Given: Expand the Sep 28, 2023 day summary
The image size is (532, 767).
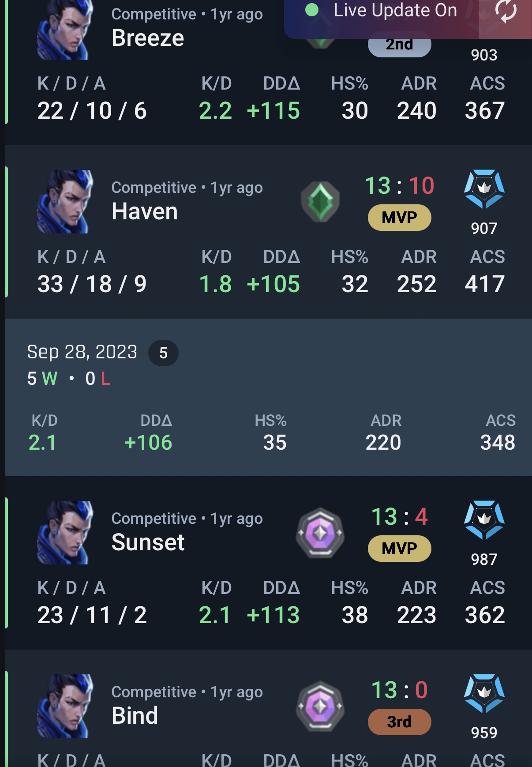Looking at the screenshot, I should pos(268,397).
